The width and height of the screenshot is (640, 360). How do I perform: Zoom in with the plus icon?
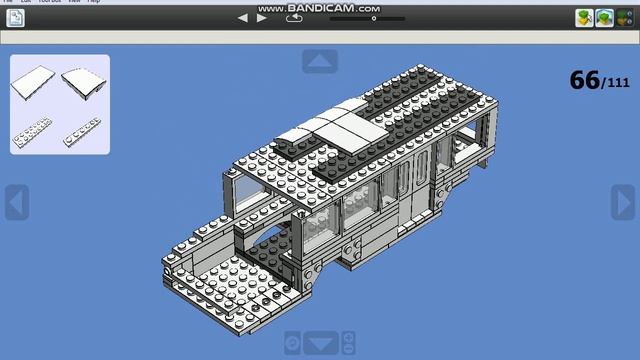point(349,337)
